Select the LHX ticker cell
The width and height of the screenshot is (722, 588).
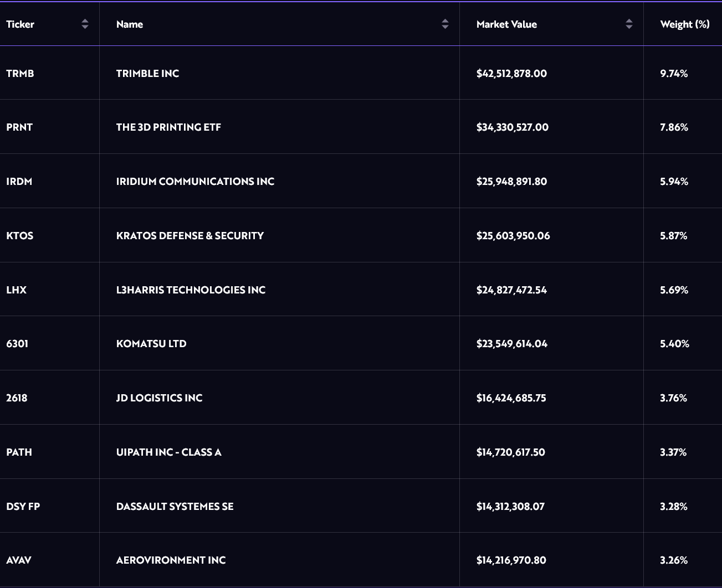pos(16,290)
